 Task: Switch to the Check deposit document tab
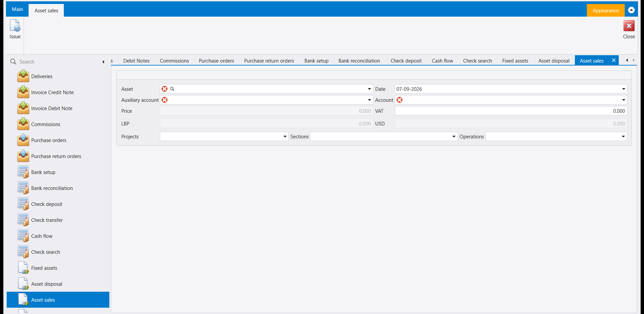click(x=406, y=61)
